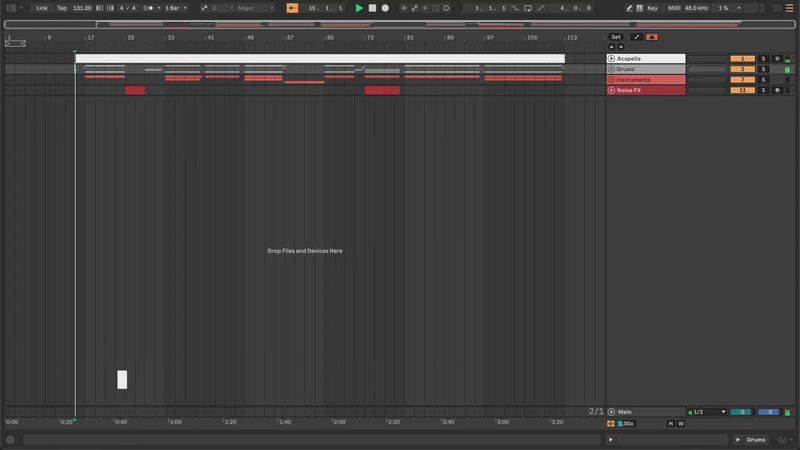This screenshot has height=450, width=800.
Task: Toggle the Metronome button
Action: coord(148,8)
